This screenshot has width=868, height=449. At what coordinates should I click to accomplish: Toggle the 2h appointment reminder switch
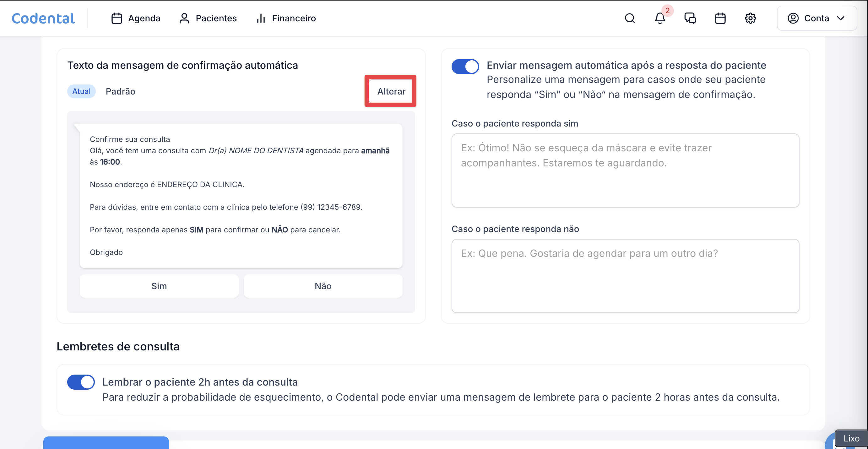[81, 382]
